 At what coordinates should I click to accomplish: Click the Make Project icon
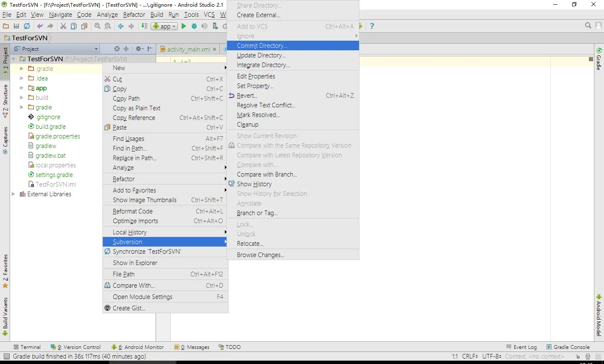tap(144, 26)
